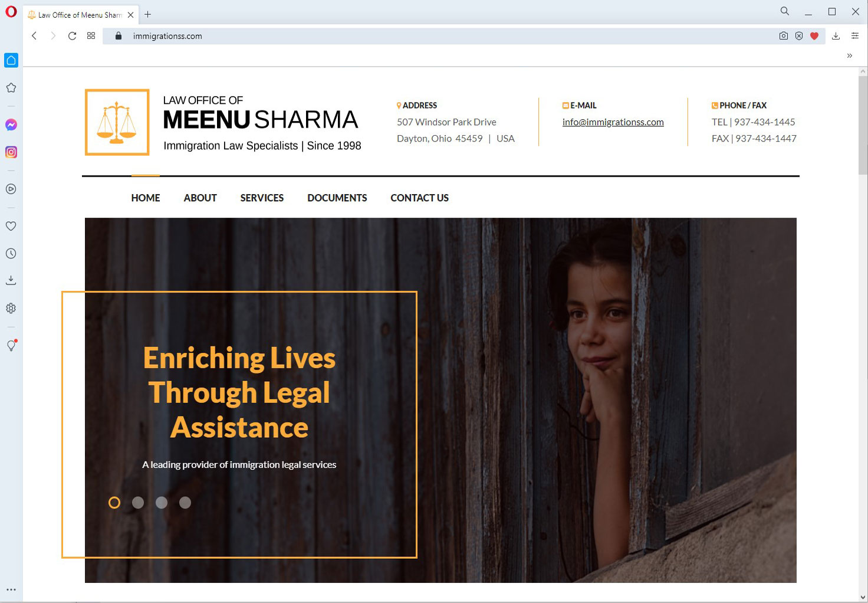Screen dimensions: 868x603
Task: Open the Opera snapshot camera tool
Action: [x=783, y=36]
